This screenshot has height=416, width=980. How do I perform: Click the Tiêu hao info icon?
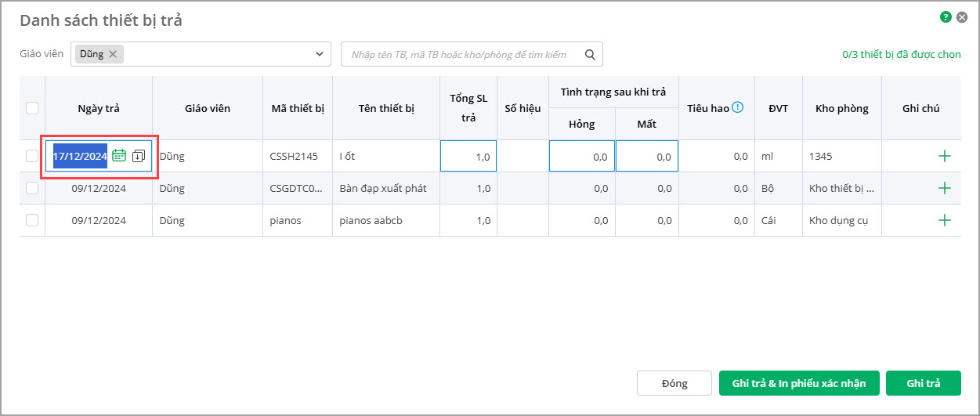737,108
